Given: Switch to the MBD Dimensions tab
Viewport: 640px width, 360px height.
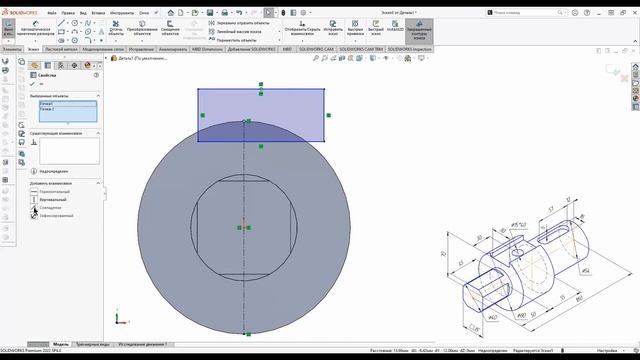Looking at the screenshot, I should pyautogui.click(x=207, y=49).
